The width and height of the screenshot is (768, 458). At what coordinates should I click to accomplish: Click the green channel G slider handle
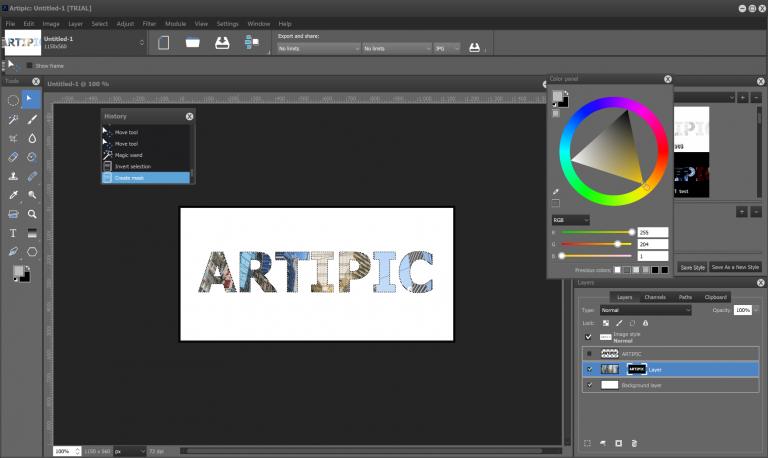pos(618,244)
